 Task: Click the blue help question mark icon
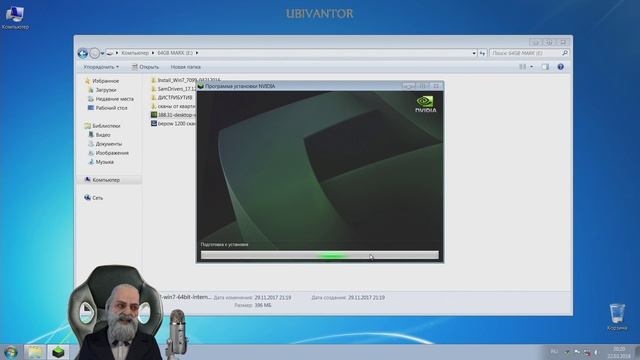[x=560, y=67]
